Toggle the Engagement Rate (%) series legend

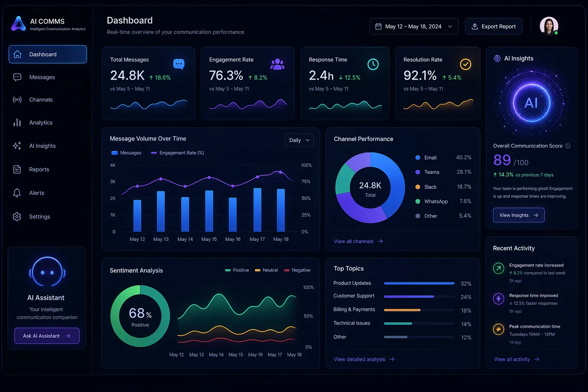[177, 153]
